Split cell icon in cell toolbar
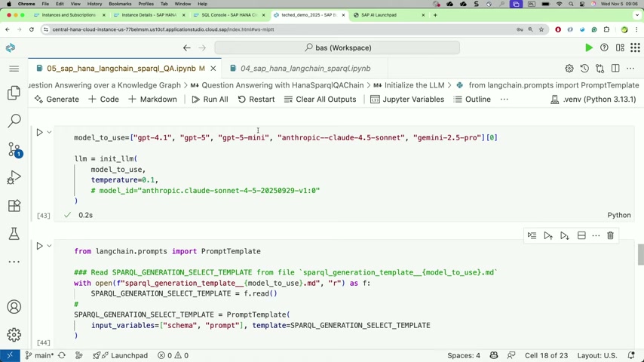 (x=581, y=235)
